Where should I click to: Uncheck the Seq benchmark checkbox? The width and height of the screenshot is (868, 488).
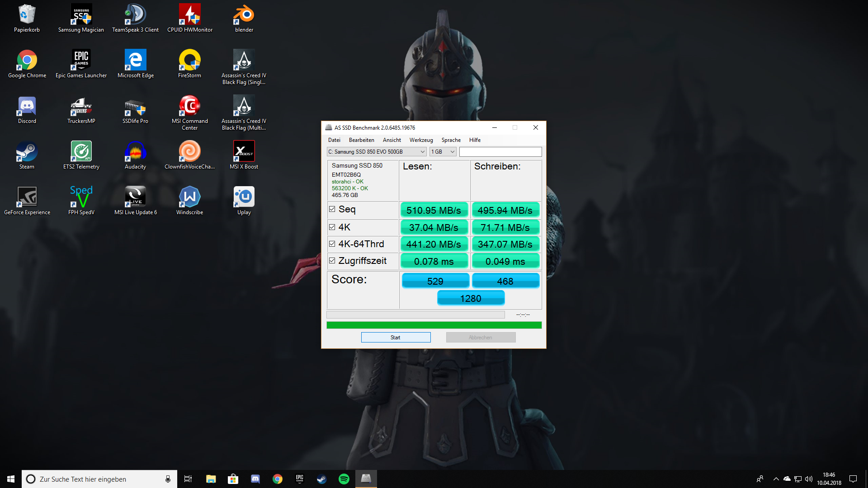click(x=332, y=209)
